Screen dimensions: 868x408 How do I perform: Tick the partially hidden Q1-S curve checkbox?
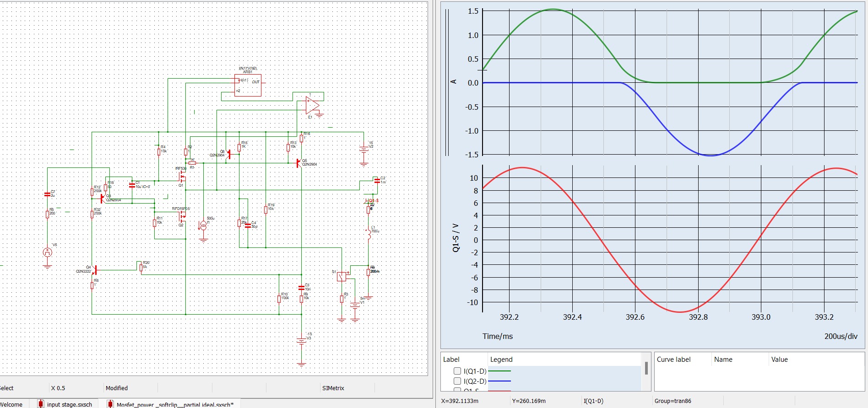[x=457, y=390]
